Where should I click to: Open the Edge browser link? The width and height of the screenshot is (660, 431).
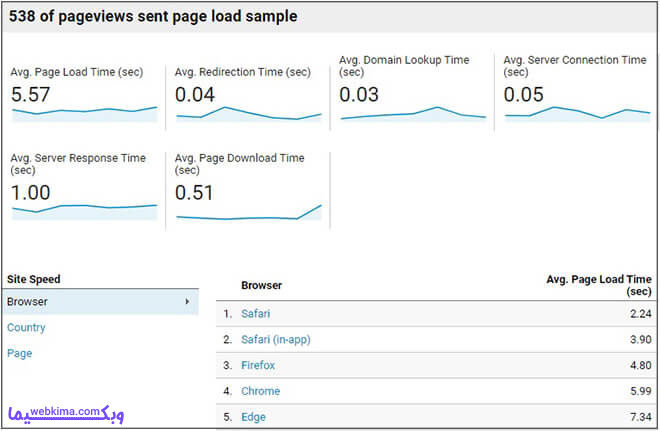[x=253, y=417]
